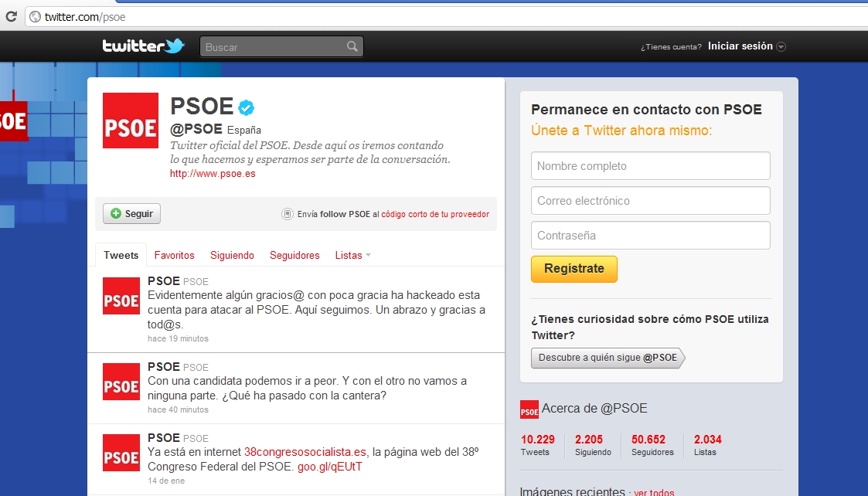The width and height of the screenshot is (868, 496).
Task: Reload the page with the browser refresh icon
Action: 11,16
